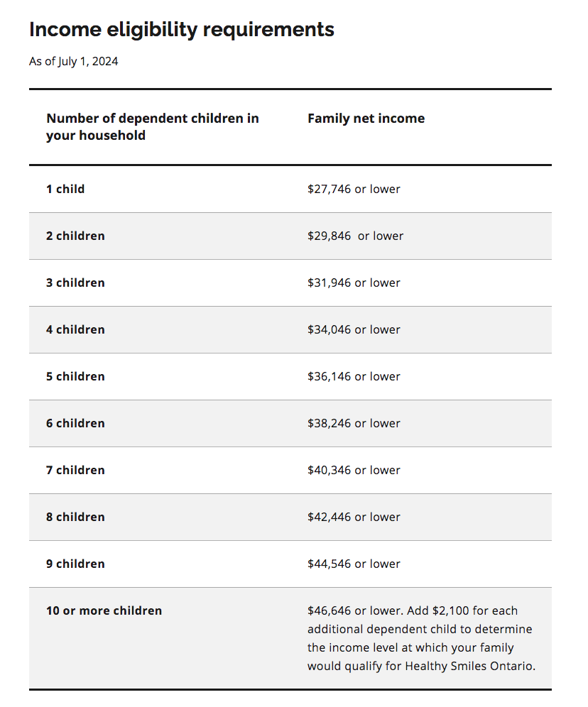Select the '6 children' row label

[x=75, y=423]
